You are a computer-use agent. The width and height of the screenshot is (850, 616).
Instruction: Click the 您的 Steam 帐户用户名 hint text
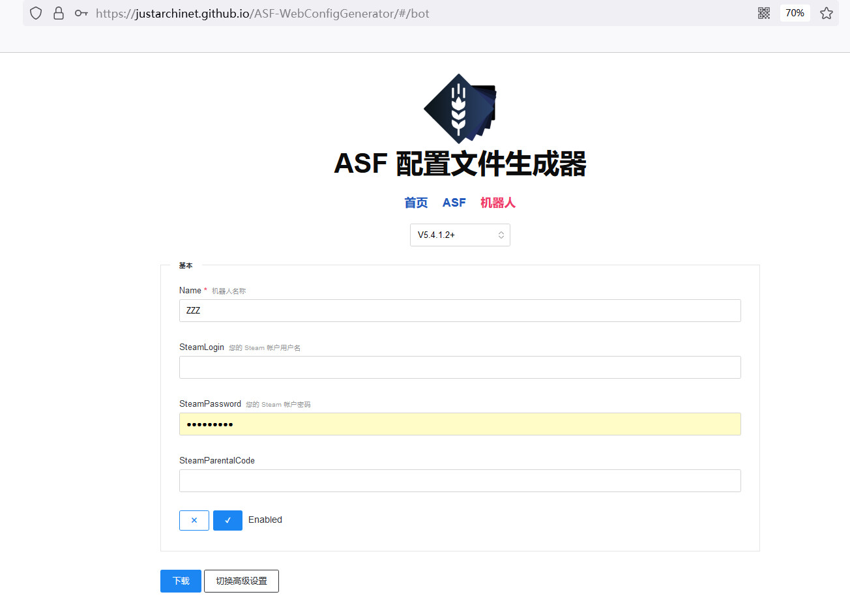point(265,348)
